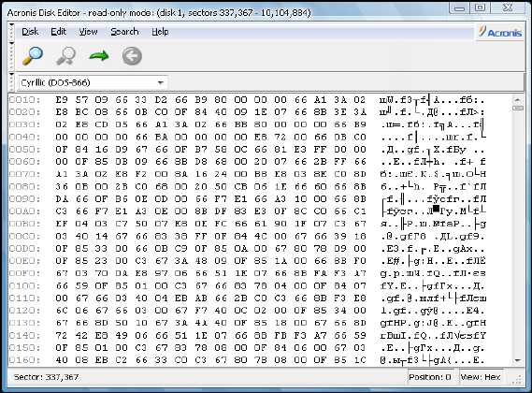This screenshot has width=532, height=393.
Task: Click the green Go To arrow icon
Action: pos(99,56)
